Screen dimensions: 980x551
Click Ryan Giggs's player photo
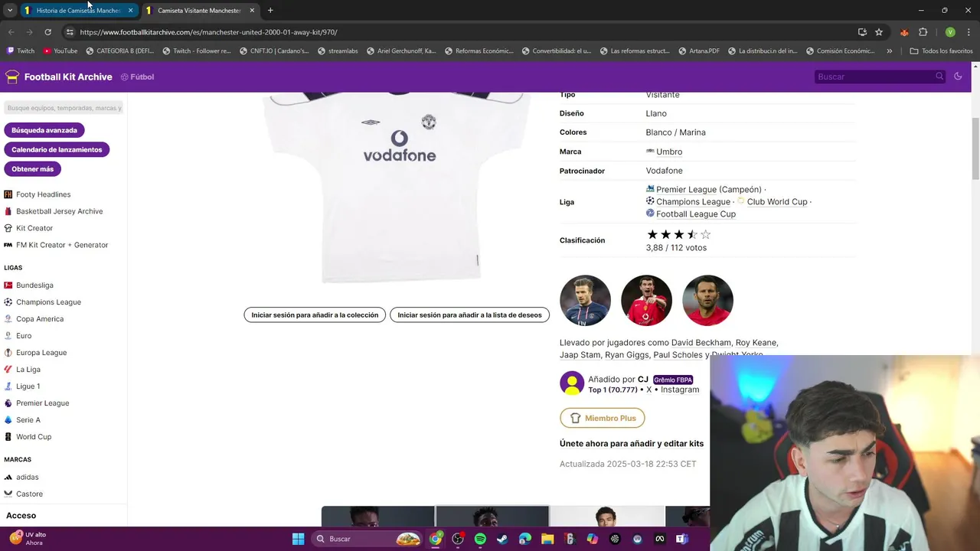[707, 300]
